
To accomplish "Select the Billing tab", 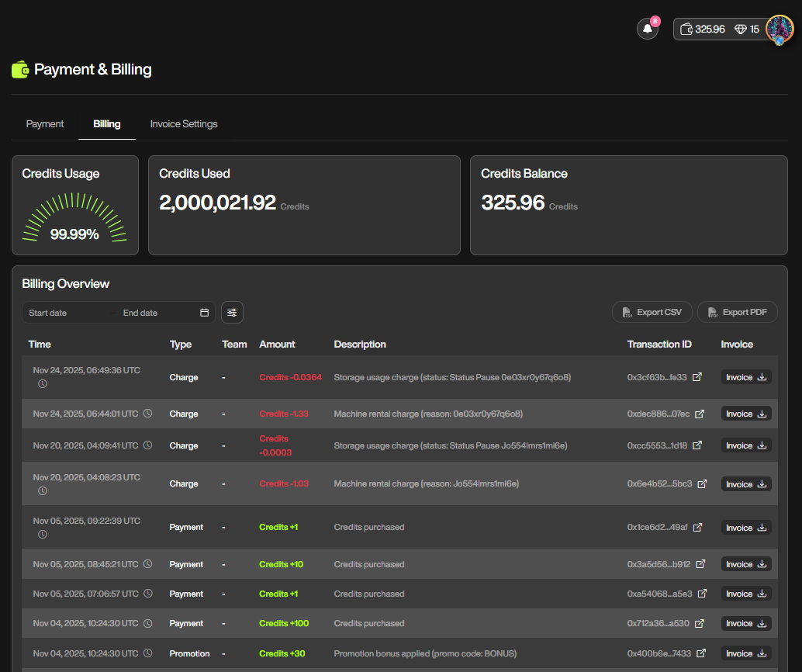I will (x=107, y=124).
